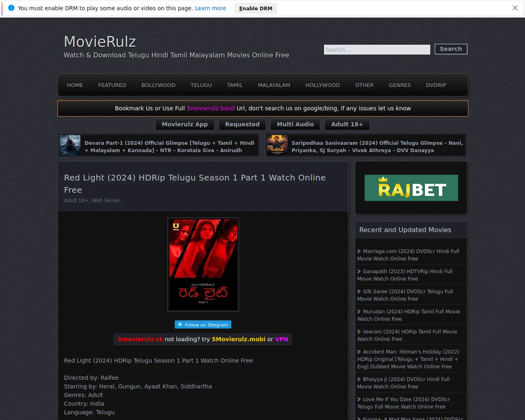The image size is (525, 420).
Task: Open the BOLLYWOOD menu item
Action: [158, 85]
